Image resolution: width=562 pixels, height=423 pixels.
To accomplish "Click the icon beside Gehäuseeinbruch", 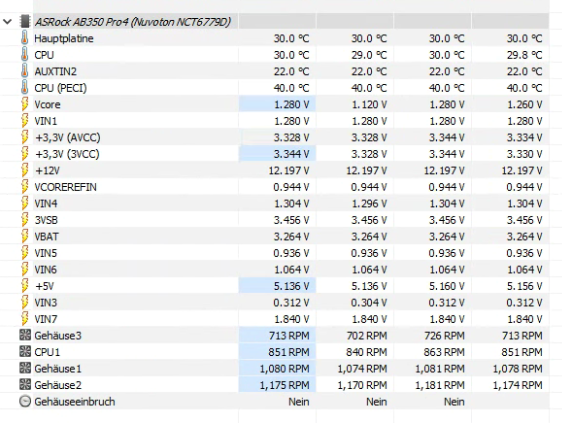I will pyautogui.click(x=25, y=401).
